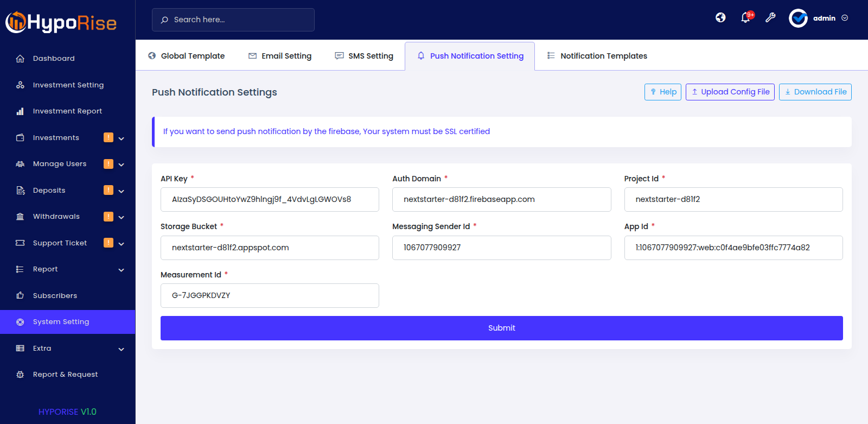Switch to Email Setting tab

280,56
